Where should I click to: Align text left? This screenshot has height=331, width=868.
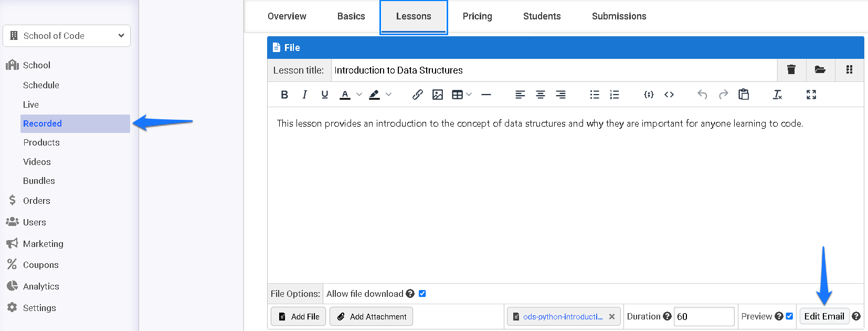click(x=520, y=95)
